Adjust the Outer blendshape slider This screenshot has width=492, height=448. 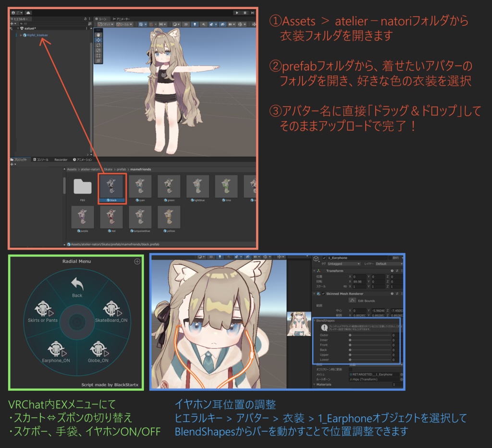(370, 335)
